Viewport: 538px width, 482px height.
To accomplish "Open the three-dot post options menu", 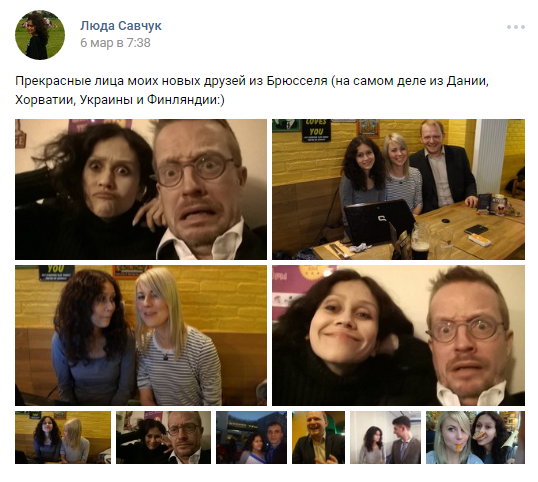I will [x=516, y=27].
